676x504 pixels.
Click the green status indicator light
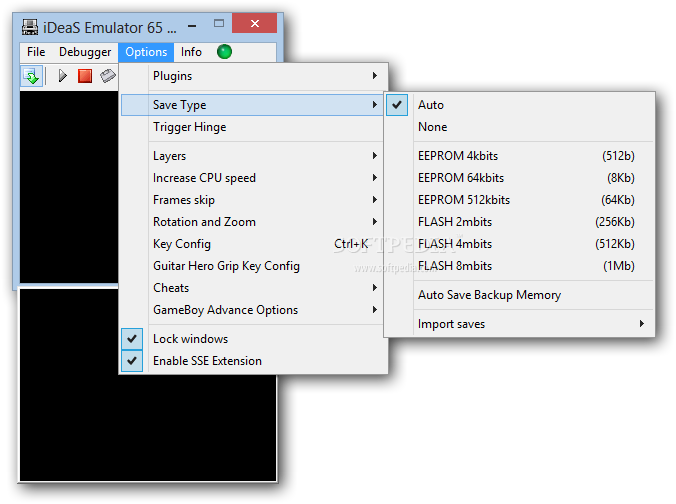(224, 52)
